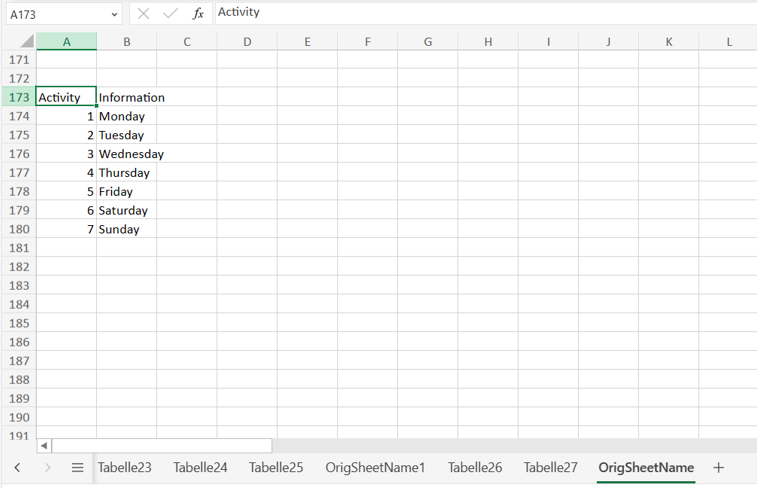Click the Monday cell
The width and height of the screenshot is (757, 488).
[x=126, y=116]
